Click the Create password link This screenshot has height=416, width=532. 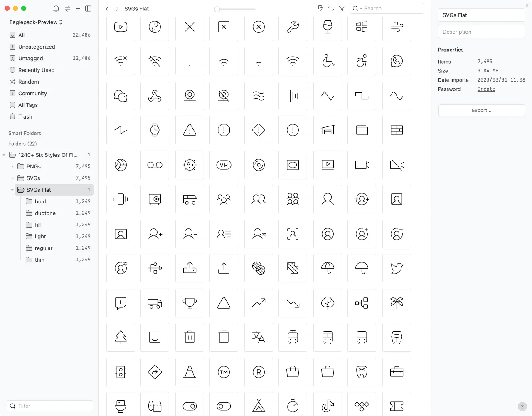(x=486, y=89)
